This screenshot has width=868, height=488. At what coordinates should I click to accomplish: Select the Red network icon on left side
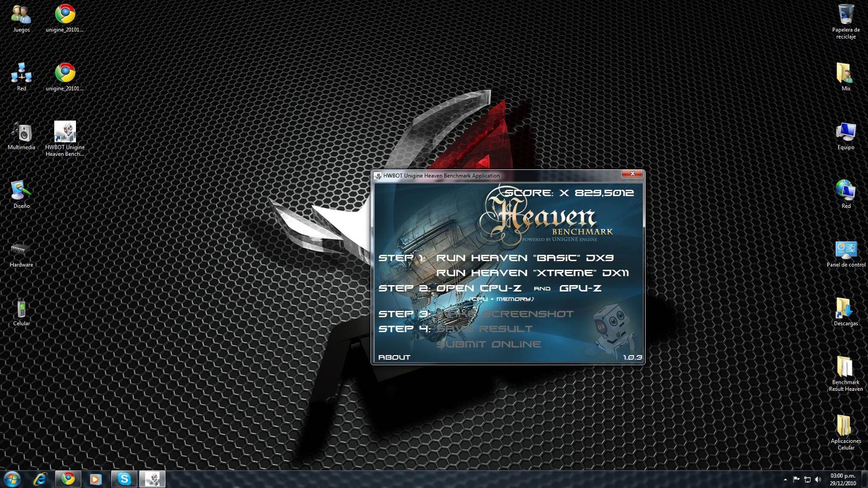[x=21, y=77]
